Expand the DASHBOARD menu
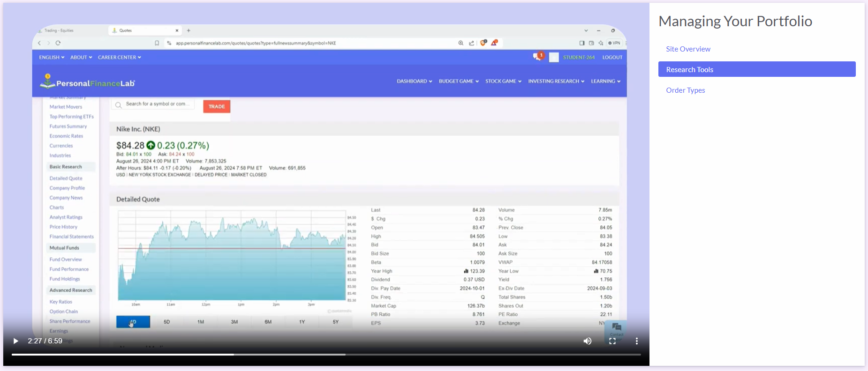 coord(415,81)
